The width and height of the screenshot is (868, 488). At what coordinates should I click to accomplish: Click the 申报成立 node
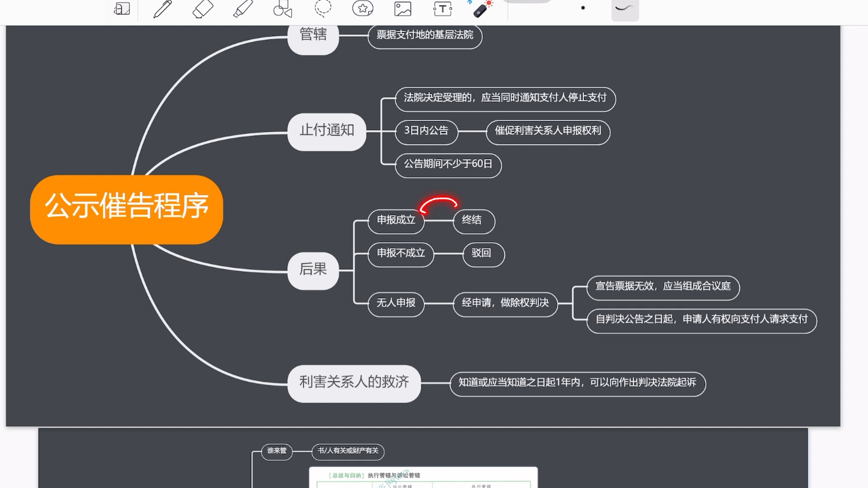click(396, 221)
